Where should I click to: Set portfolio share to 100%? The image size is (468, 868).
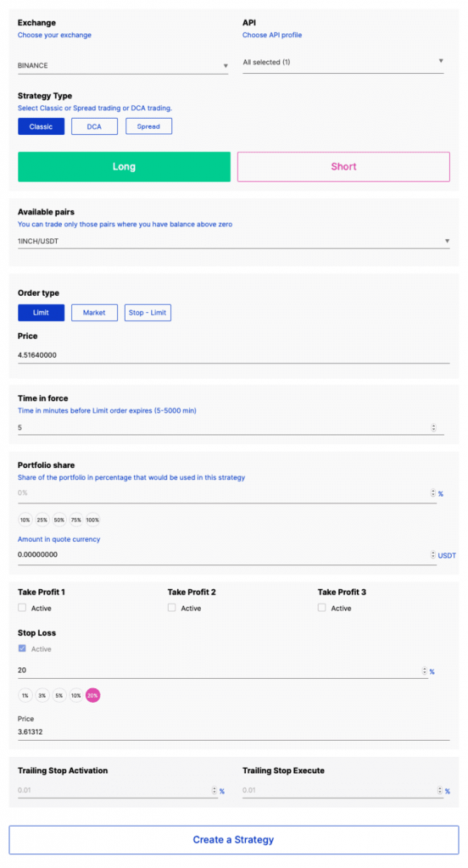[92, 520]
